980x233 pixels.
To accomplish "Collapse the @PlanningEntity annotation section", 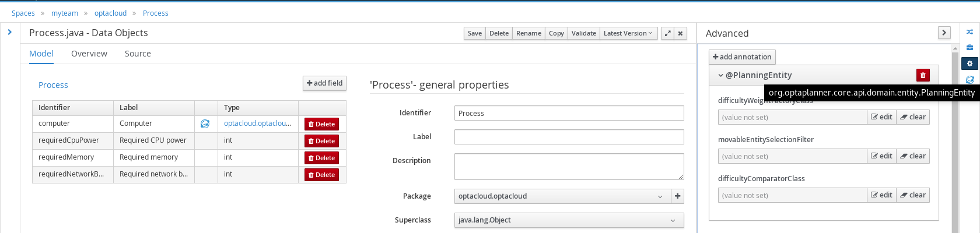I will point(721,75).
